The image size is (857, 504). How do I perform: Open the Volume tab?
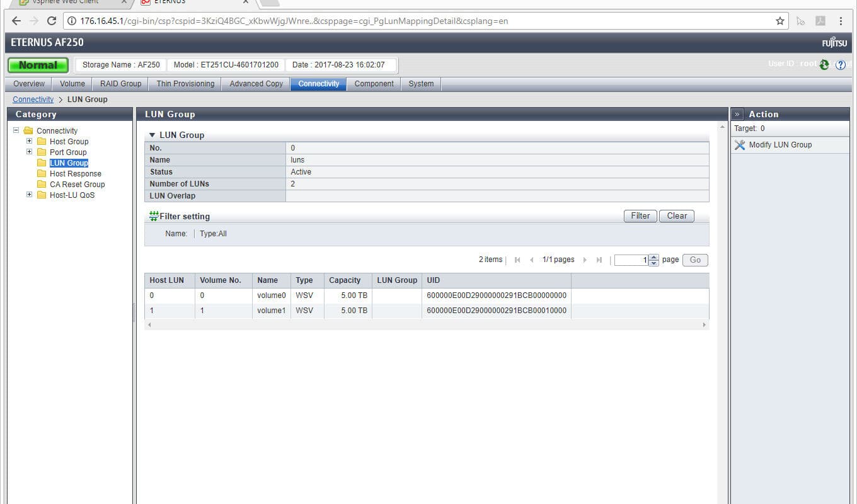pyautogui.click(x=72, y=84)
